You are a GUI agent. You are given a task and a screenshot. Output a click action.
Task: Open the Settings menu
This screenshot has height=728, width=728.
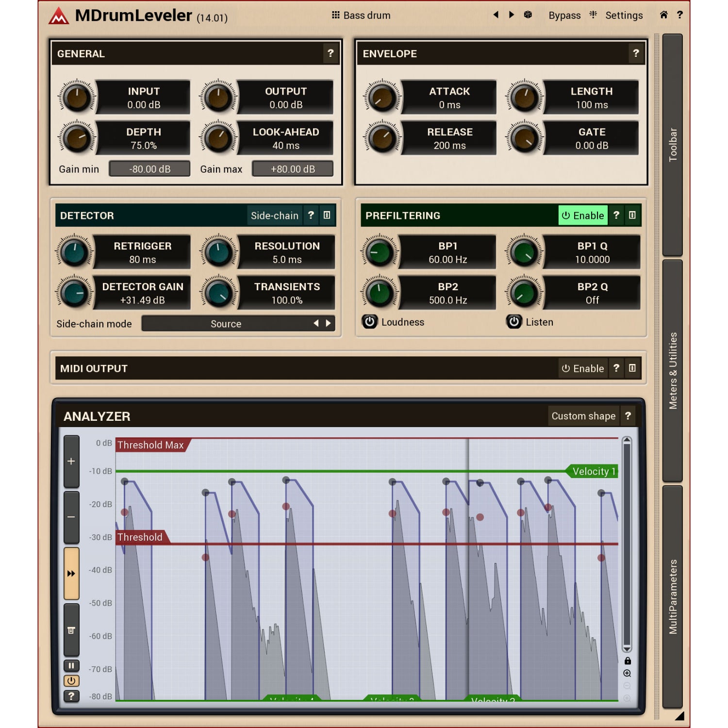tap(624, 16)
